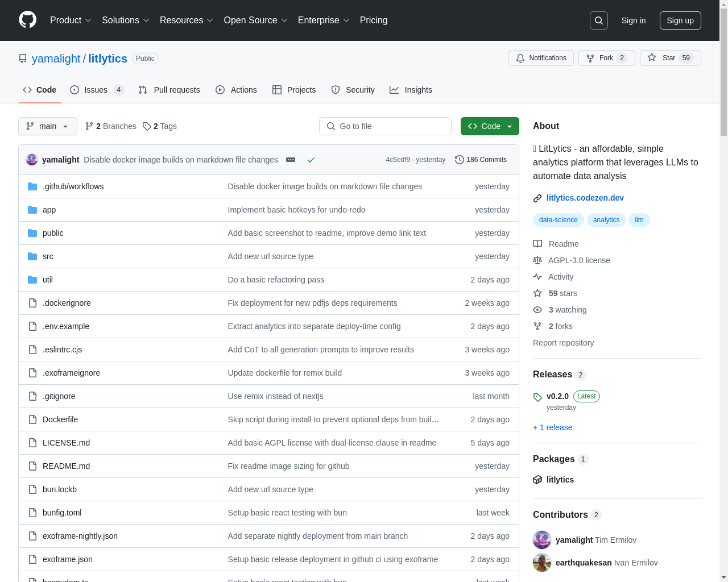This screenshot has height=582, width=728.
Task: Open the Solutions dropdown menu
Action: pos(126,20)
